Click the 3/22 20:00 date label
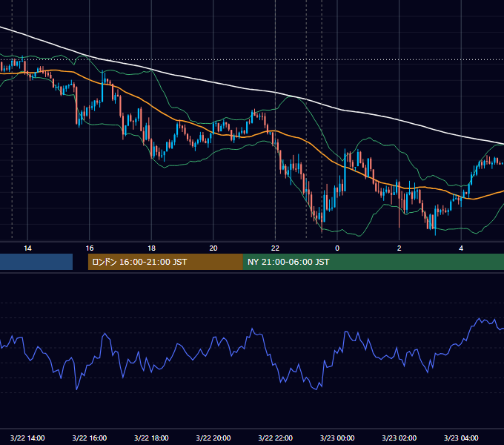 pyautogui.click(x=213, y=438)
